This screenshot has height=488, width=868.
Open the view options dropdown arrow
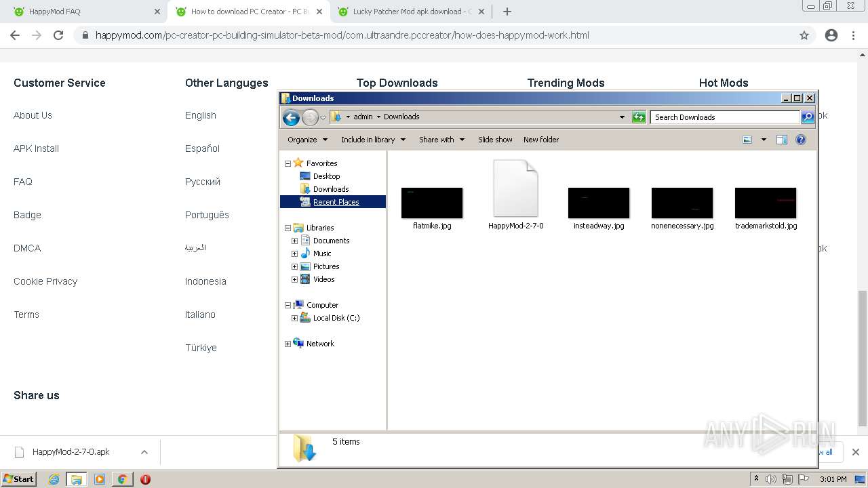point(764,140)
